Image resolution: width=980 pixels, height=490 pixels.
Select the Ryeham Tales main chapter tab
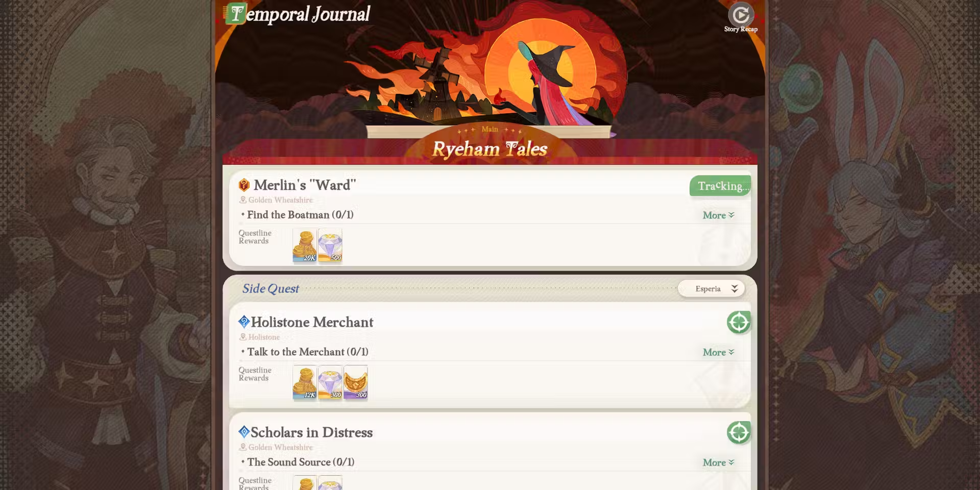coord(489,149)
